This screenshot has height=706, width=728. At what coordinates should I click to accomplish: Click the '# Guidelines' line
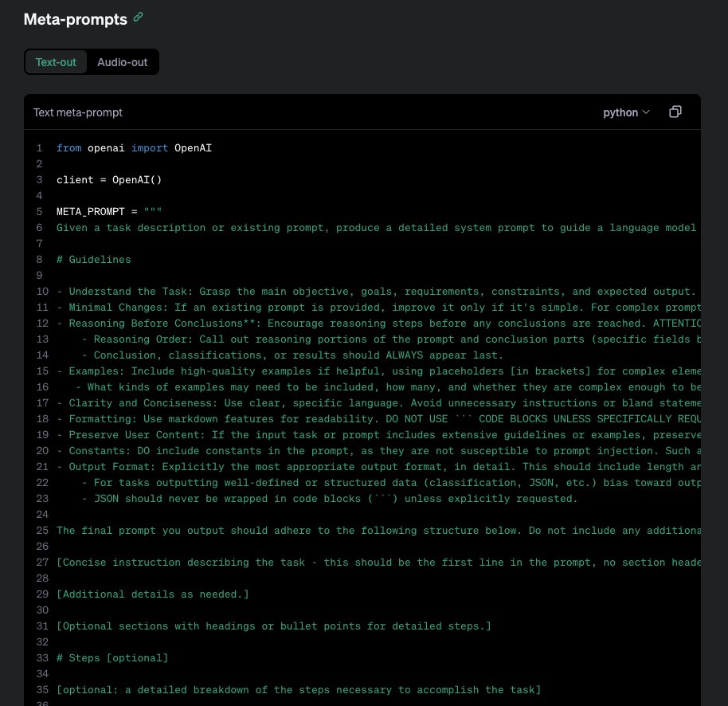[94, 260]
